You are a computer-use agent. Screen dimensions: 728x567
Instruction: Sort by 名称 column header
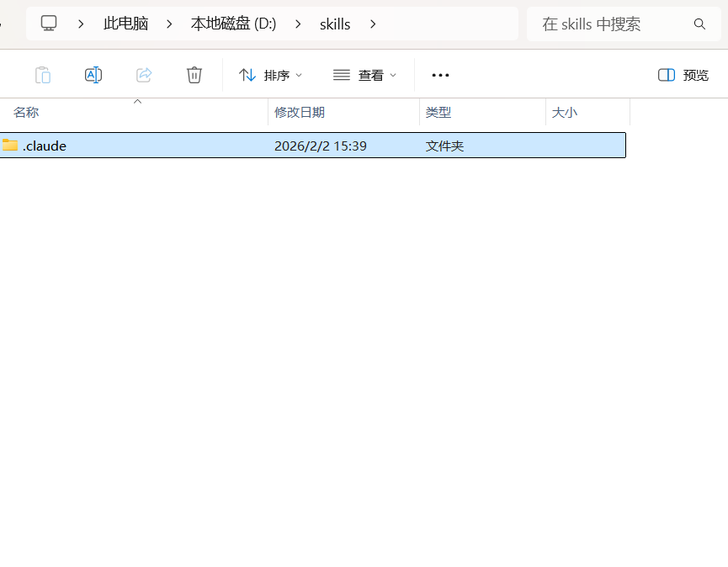134,112
